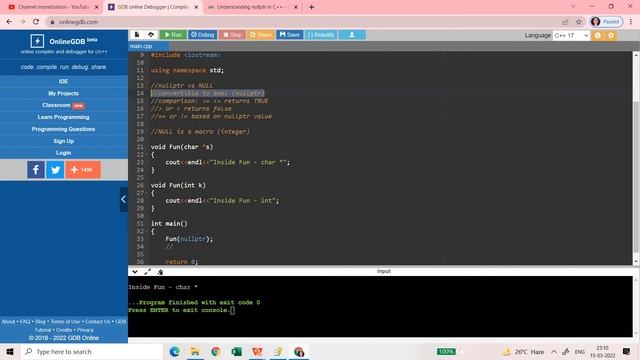Open the tab search dropdown chevron in Chrome
Image resolution: width=640 pixels, height=360 pixels.
tap(573, 7)
